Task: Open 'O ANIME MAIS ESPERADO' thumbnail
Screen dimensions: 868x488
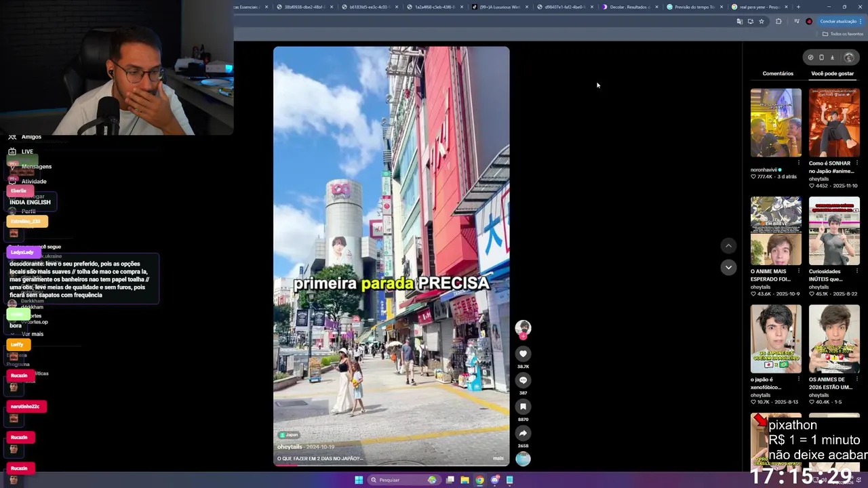Action: click(776, 231)
